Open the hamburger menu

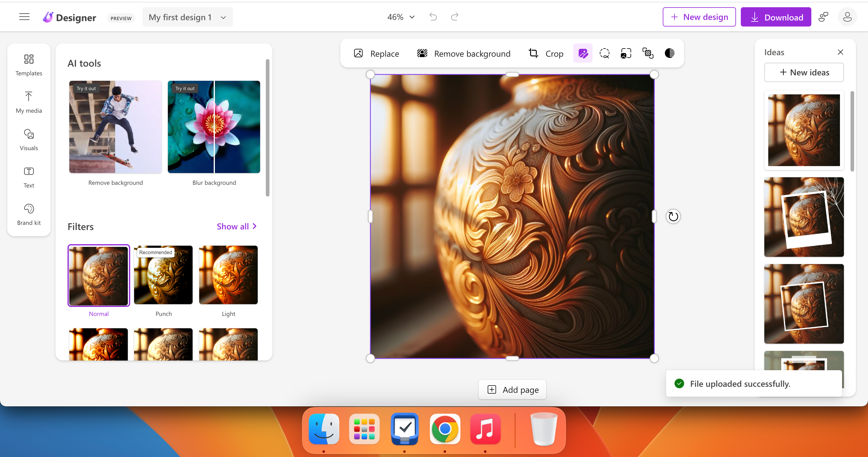24,17
